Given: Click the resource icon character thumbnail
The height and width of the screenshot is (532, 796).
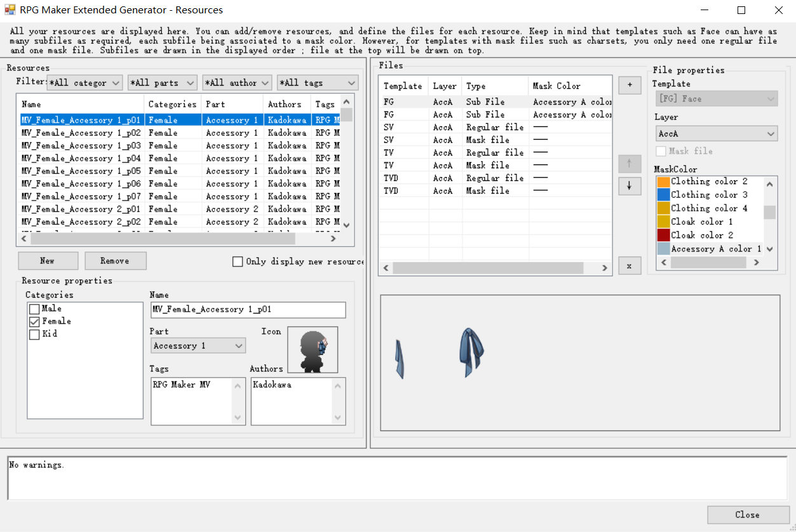Looking at the screenshot, I should click(x=313, y=350).
